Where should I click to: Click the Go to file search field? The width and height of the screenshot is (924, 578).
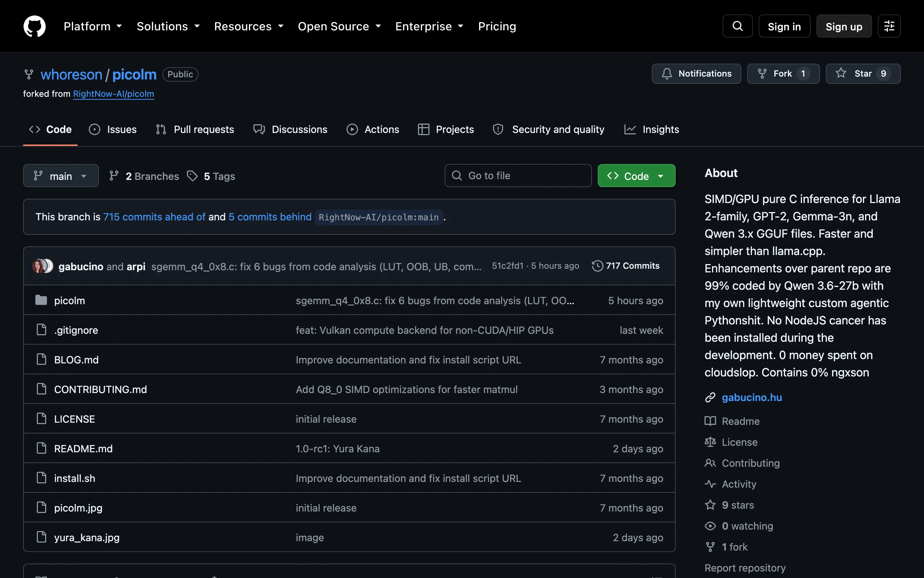pyautogui.click(x=518, y=176)
